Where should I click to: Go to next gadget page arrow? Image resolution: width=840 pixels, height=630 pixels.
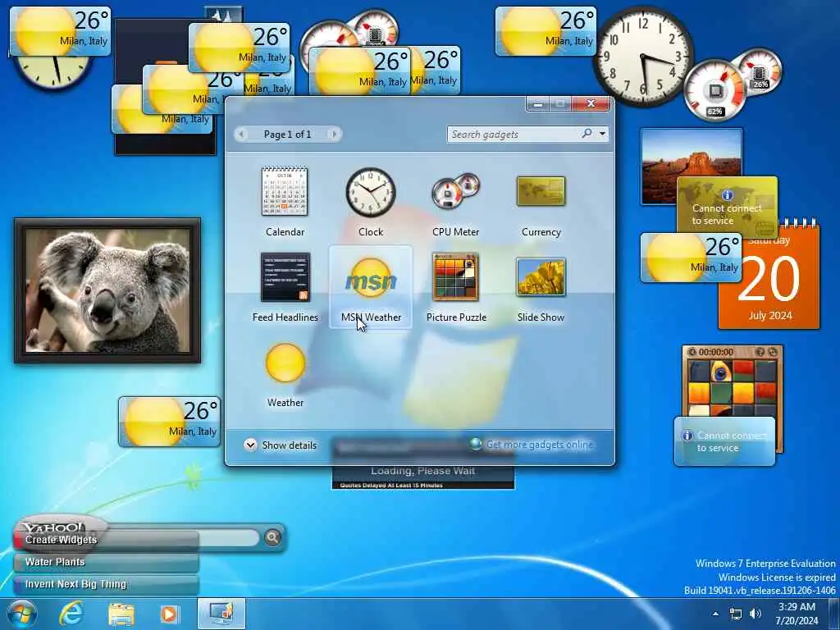[334, 134]
